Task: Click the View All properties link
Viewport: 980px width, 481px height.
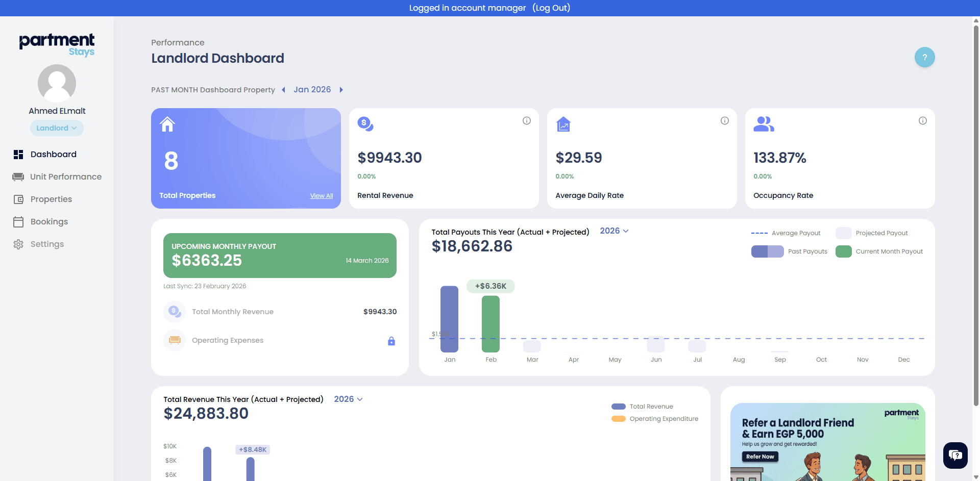Action: 321,196
